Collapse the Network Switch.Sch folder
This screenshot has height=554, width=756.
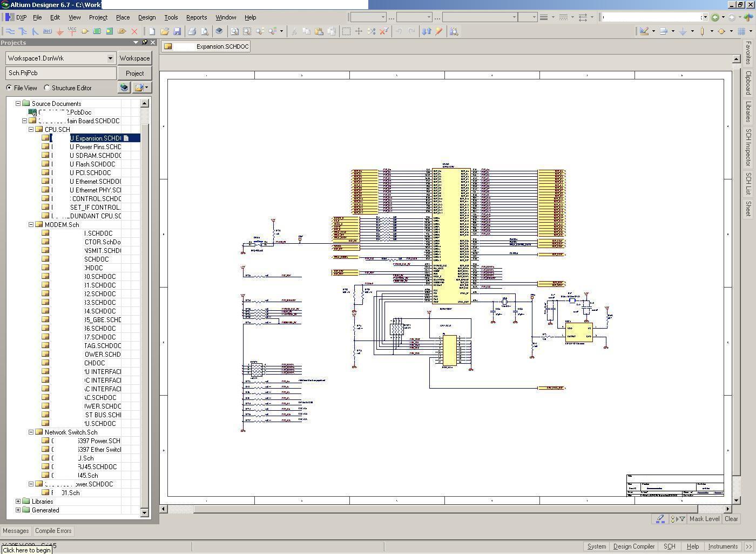(31, 432)
